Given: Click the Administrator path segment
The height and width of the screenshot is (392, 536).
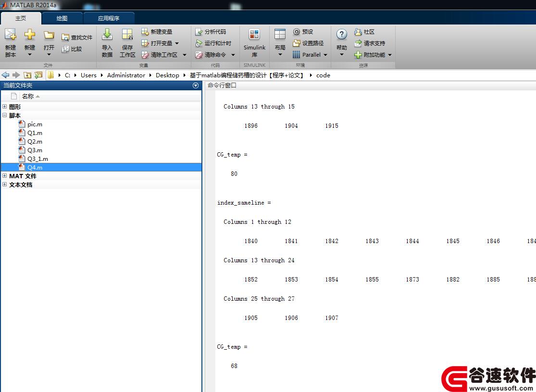Looking at the screenshot, I should tap(126, 75).
